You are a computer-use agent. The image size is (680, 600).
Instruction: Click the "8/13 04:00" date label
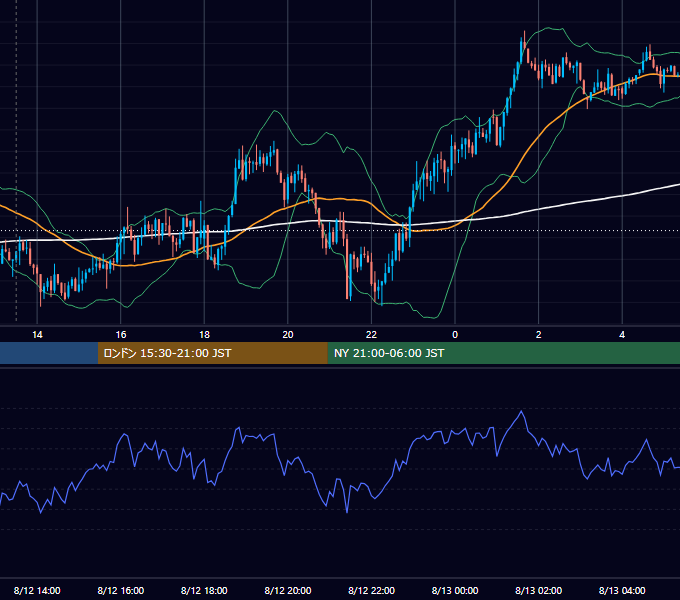(622, 590)
